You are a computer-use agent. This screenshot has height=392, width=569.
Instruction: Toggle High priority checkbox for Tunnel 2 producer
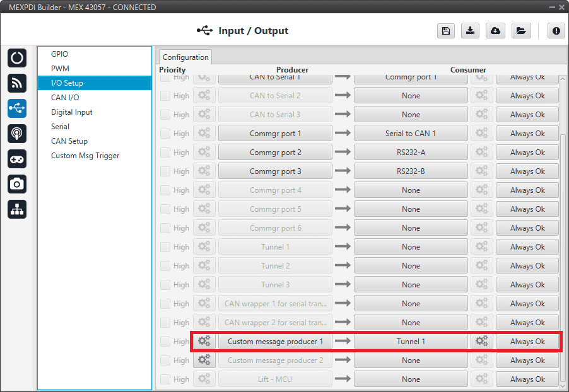(x=165, y=266)
